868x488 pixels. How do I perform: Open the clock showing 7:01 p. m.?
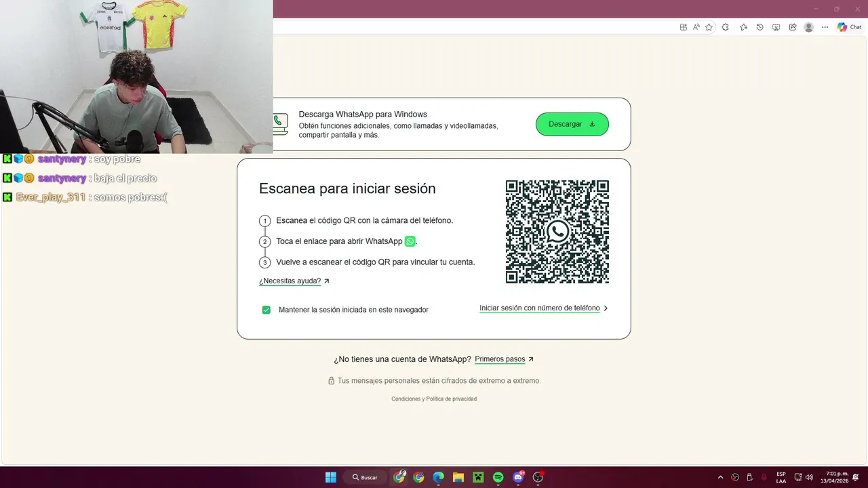point(834,477)
